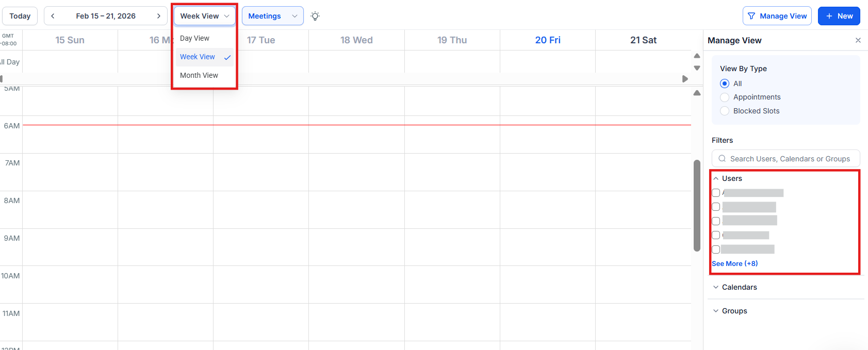The height and width of the screenshot is (350, 868).
Task: Select the All view type radio
Action: pos(725,84)
